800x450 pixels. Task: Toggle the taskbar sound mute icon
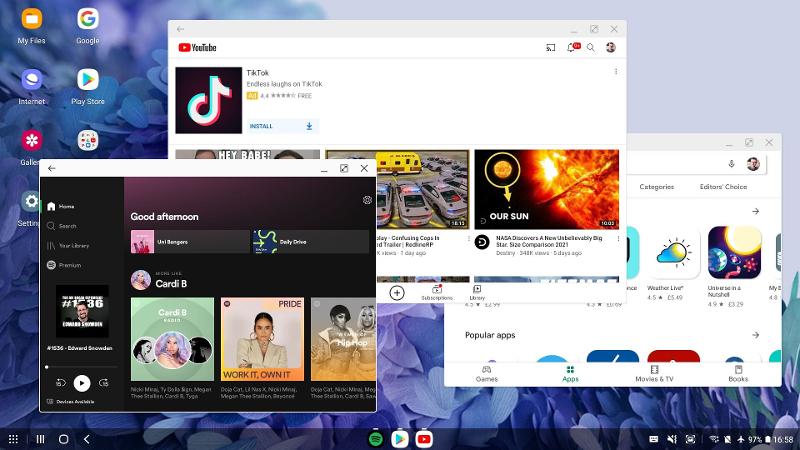coord(672,439)
